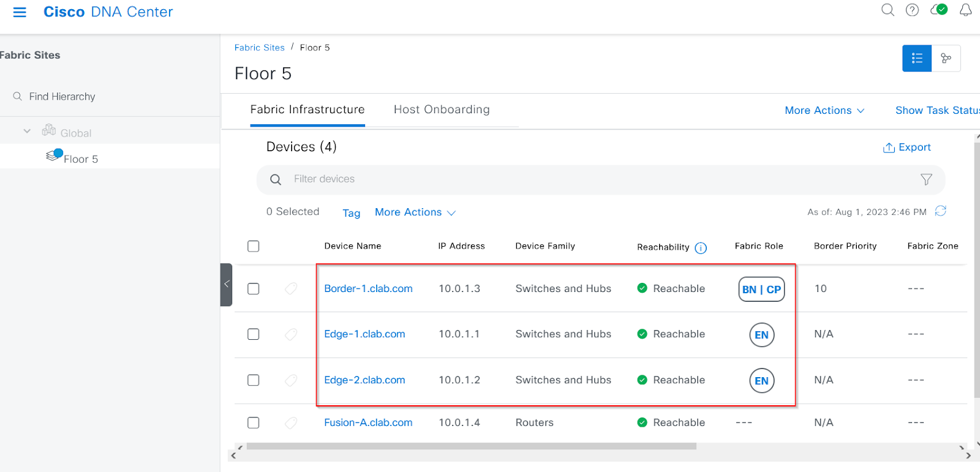Viewport: 980px width, 472px height.
Task: Open the help question mark icon
Action: pyautogui.click(x=912, y=10)
